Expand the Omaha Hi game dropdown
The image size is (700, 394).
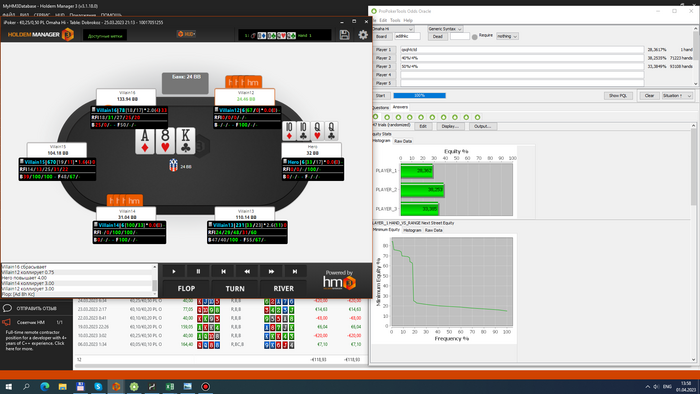pos(393,29)
